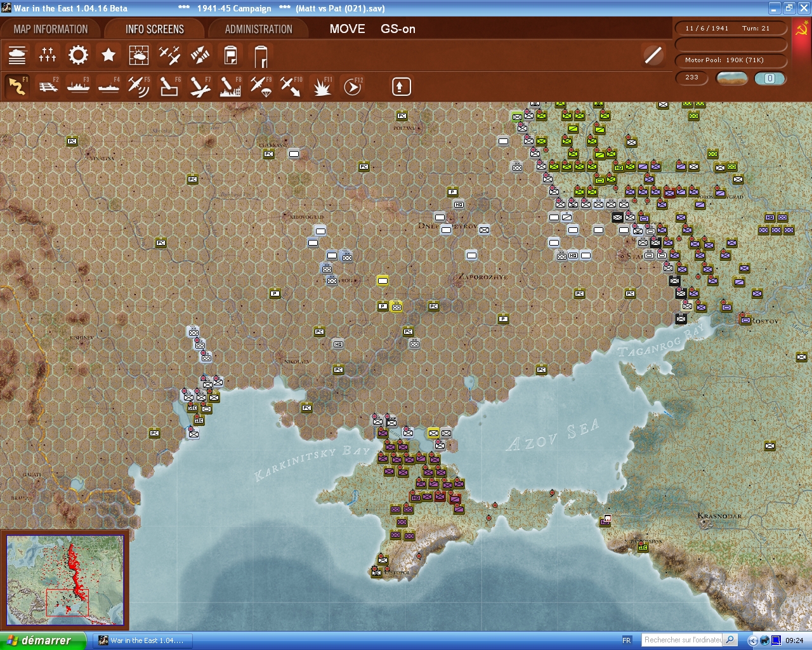Click the 233 admin points value
The image size is (812, 650).
click(692, 77)
